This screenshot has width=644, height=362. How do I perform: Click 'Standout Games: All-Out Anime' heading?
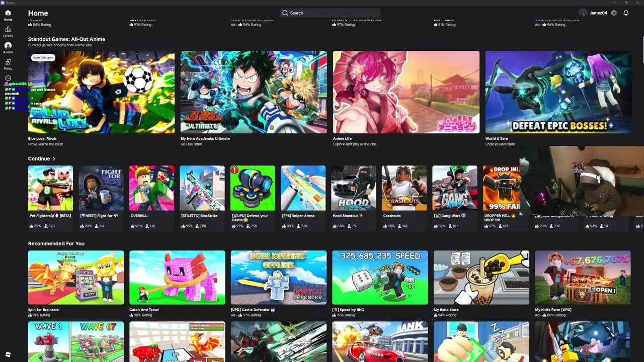coord(66,39)
